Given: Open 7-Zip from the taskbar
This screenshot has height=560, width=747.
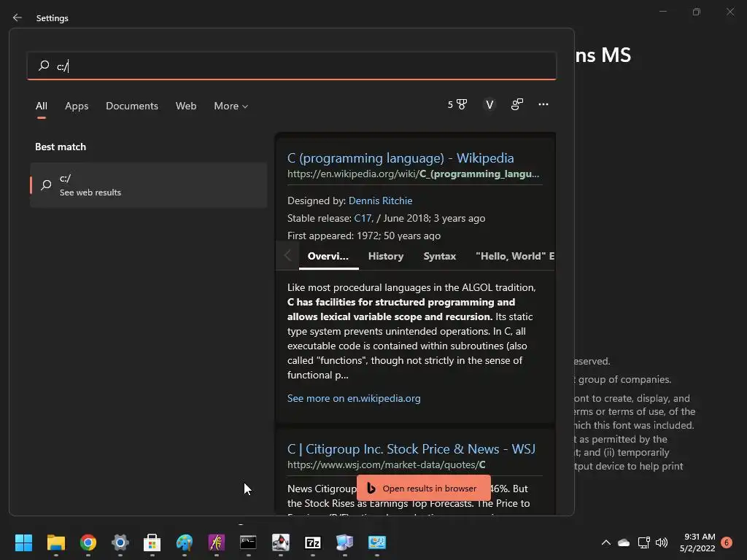Looking at the screenshot, I should tap(312, 542).
